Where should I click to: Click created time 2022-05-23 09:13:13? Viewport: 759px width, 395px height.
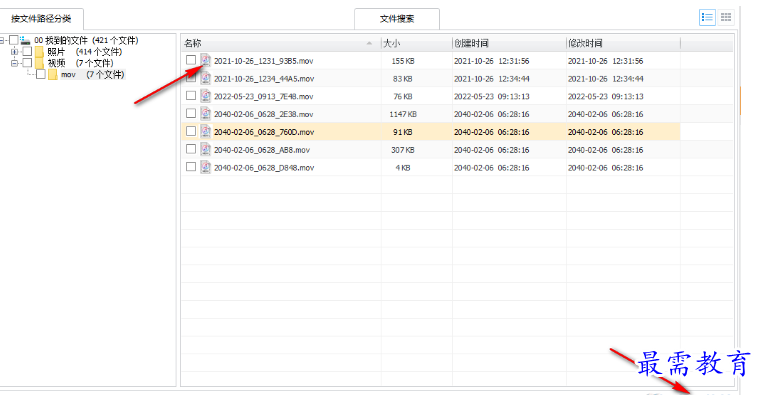click(491, 96)
